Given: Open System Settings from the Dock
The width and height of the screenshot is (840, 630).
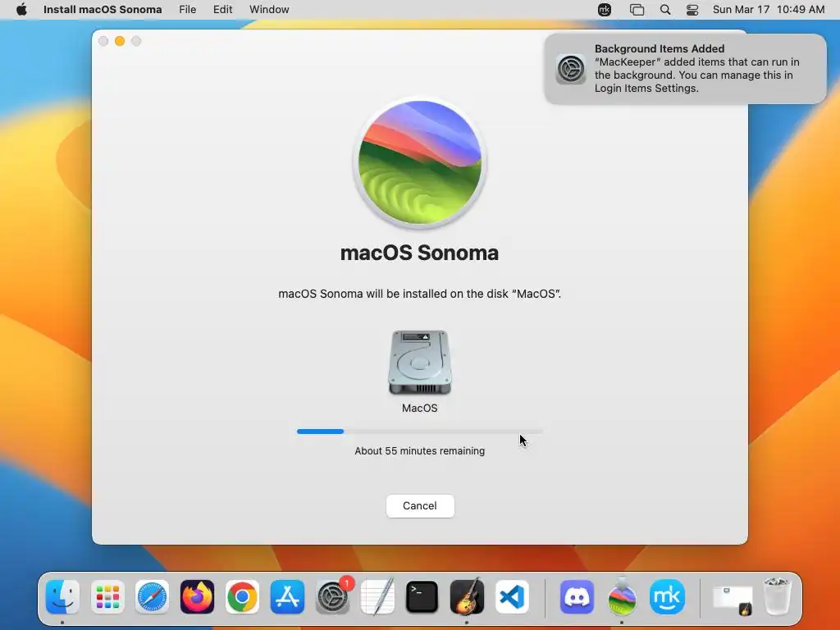Looking at the screenshot, I should 332,597.
